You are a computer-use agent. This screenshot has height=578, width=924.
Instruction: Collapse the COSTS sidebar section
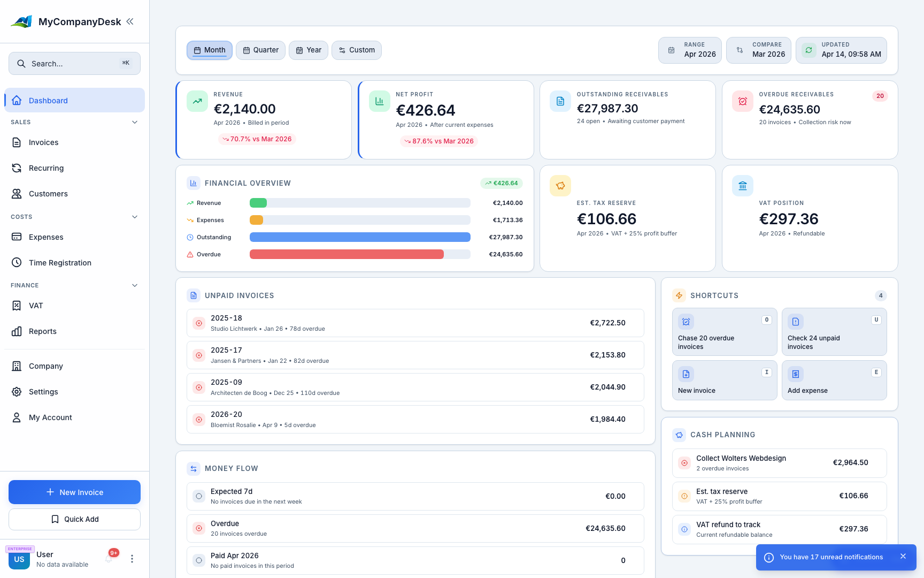point(135,217)
